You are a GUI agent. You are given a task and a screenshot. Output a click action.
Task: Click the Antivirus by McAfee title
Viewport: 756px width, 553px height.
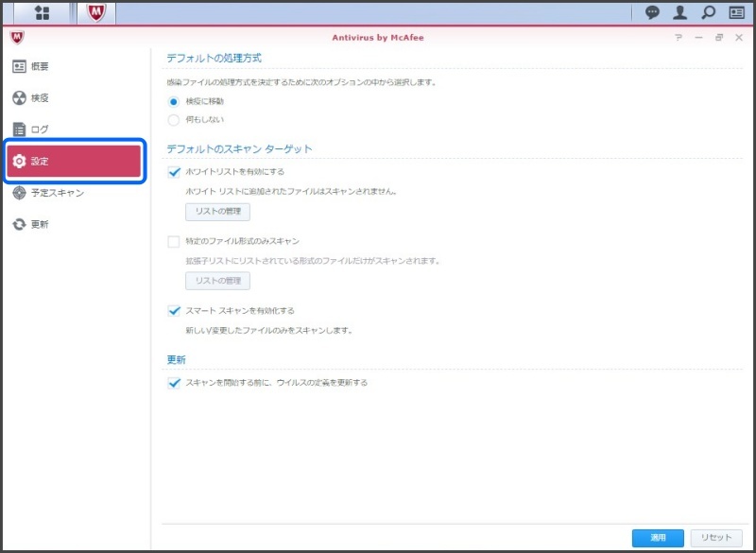pos(378,38)
